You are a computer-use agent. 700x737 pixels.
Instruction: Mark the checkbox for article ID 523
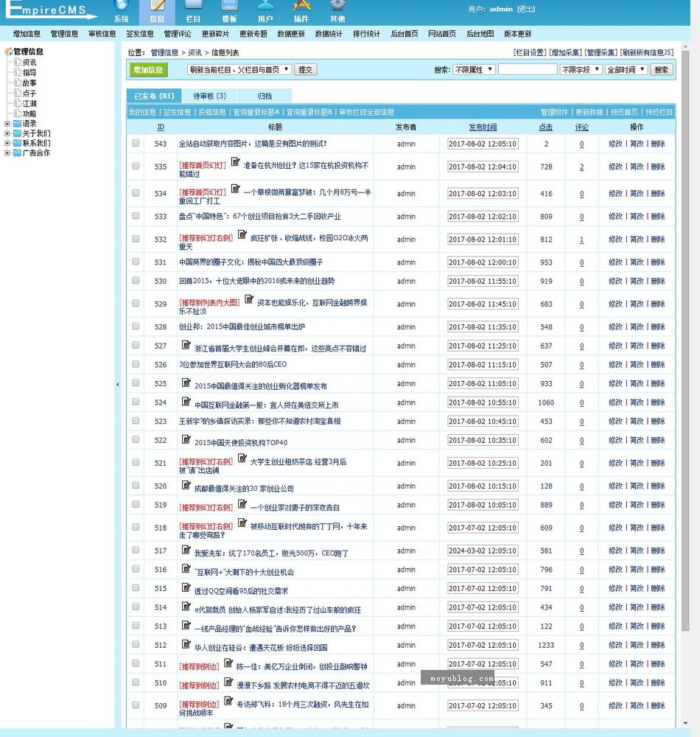(x=136, y=421)
